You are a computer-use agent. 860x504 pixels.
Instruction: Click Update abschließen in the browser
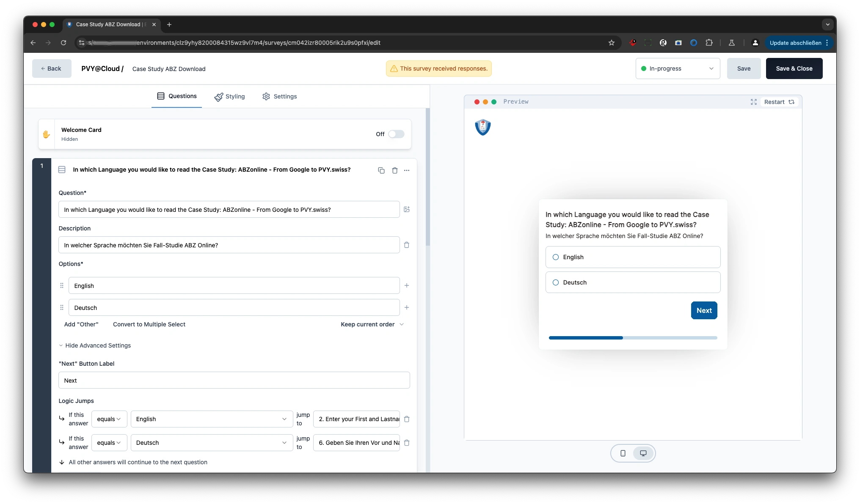tap(799, 43)
